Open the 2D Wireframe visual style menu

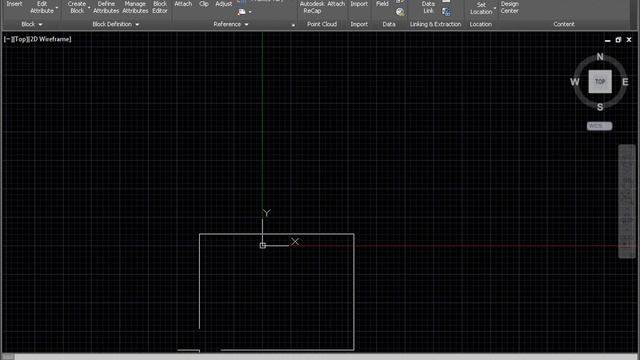(49, 39)
